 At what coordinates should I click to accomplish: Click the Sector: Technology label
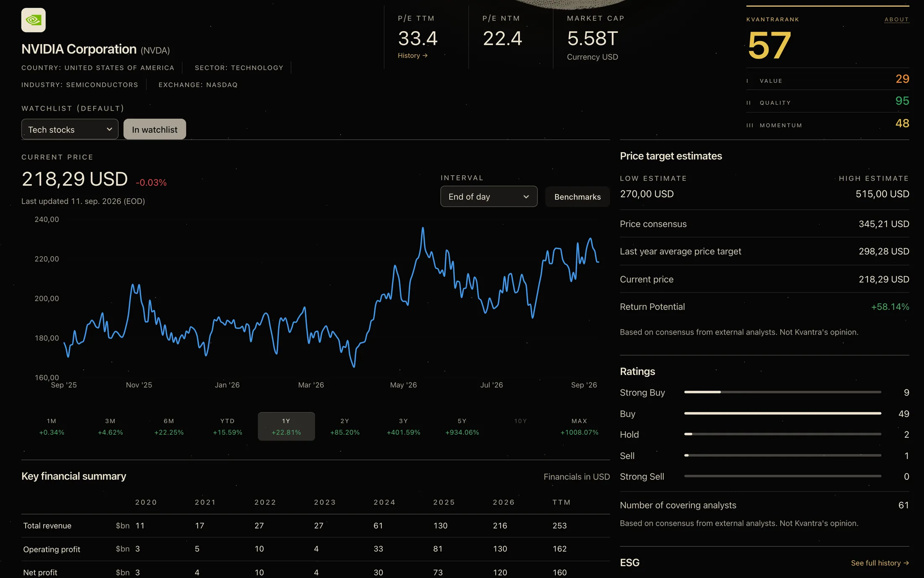(239, 68)
